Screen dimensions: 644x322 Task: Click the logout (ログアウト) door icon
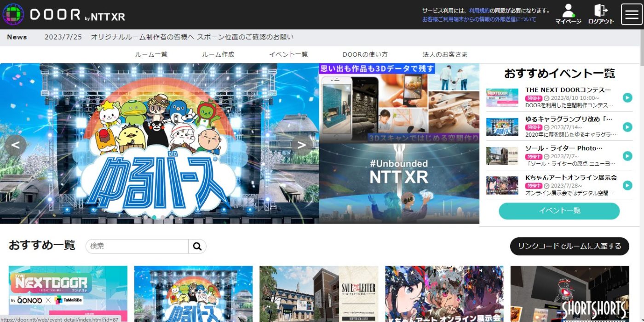601,14
